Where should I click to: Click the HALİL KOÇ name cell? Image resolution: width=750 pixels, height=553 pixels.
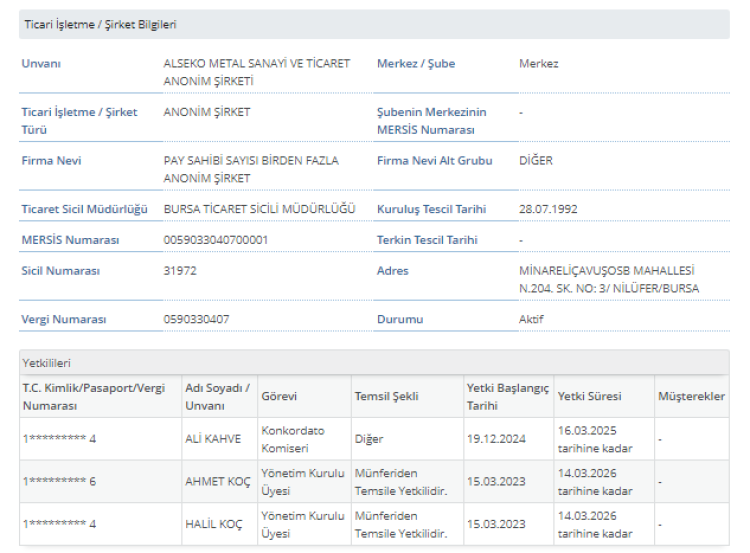pyautogui.click(x=213, y=524)
